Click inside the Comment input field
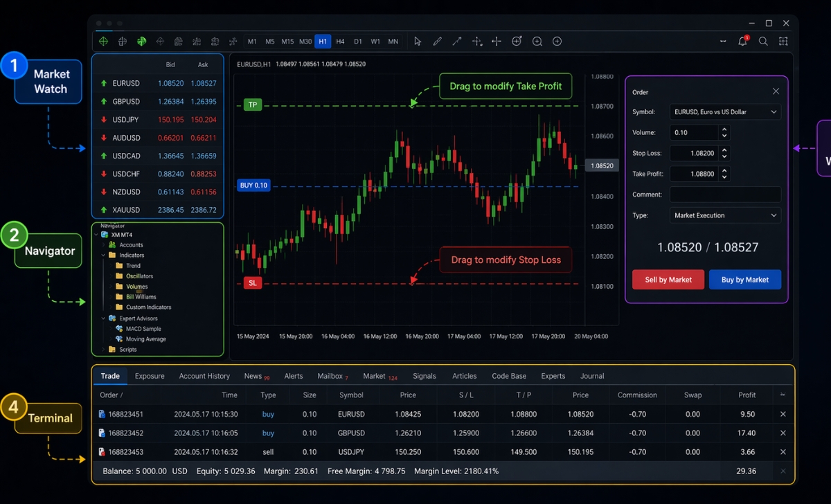 (724, 195)
